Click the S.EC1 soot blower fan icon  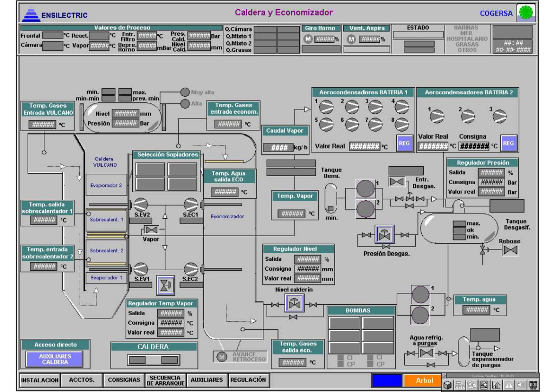pos(191,204)
